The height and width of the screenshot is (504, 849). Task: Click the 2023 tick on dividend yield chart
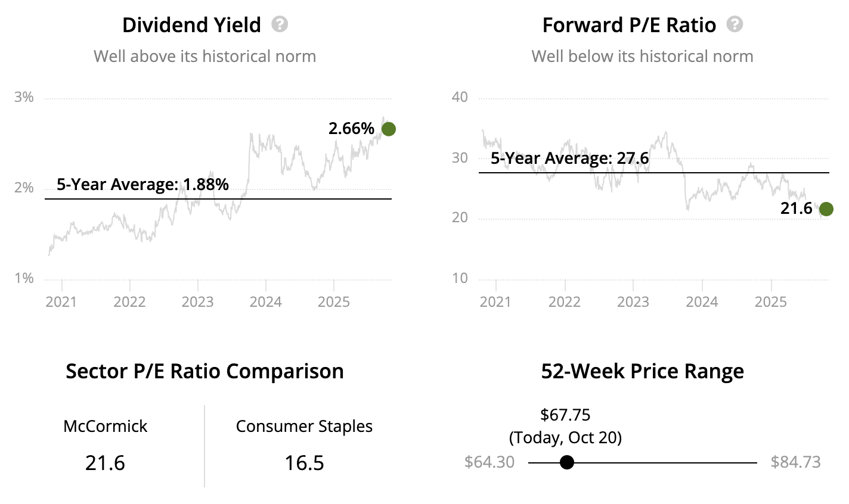tap(197, 301)
